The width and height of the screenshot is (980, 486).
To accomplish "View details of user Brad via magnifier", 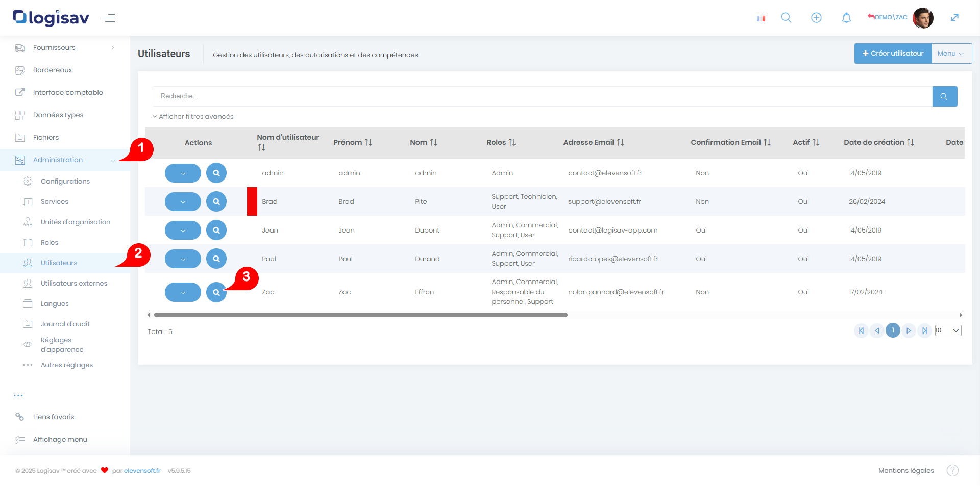I will [x=216, y=201].
